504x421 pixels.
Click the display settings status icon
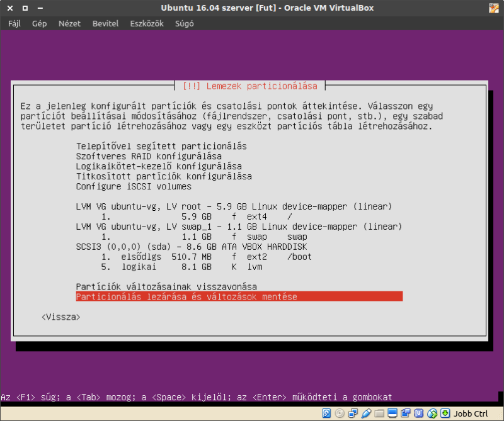click(x=392, y=413)
